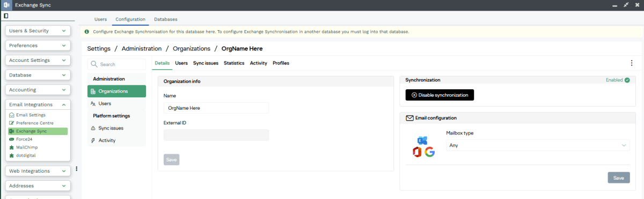The image size is (644, 199).
Task: Open the Mailbox type dropdown
Action: [x=538, y=145]
